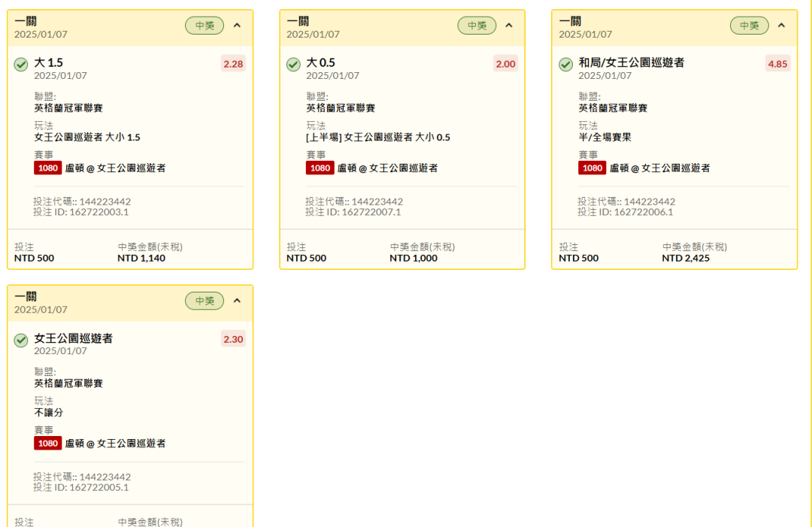This screenshot has height=527, width=812.
Task: Click 盧頓 @ 女王公園巡遊者 match in 不讓分 card
Action: click(x=115, y=443)
